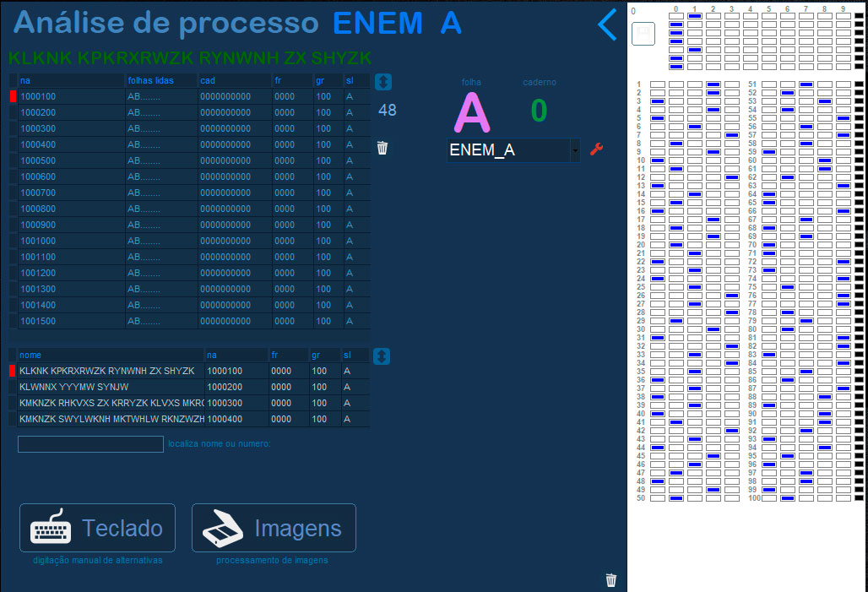Image resolution: width=868 pixels, height=592 pixels.
Task: Select the 1000600 entry
Action: coord(190,177)
